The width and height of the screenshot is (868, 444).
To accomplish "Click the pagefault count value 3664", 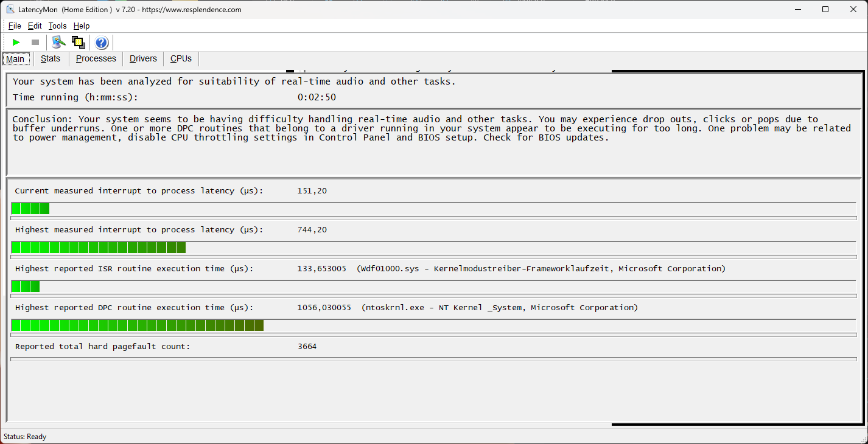I will tap(307, 347).
